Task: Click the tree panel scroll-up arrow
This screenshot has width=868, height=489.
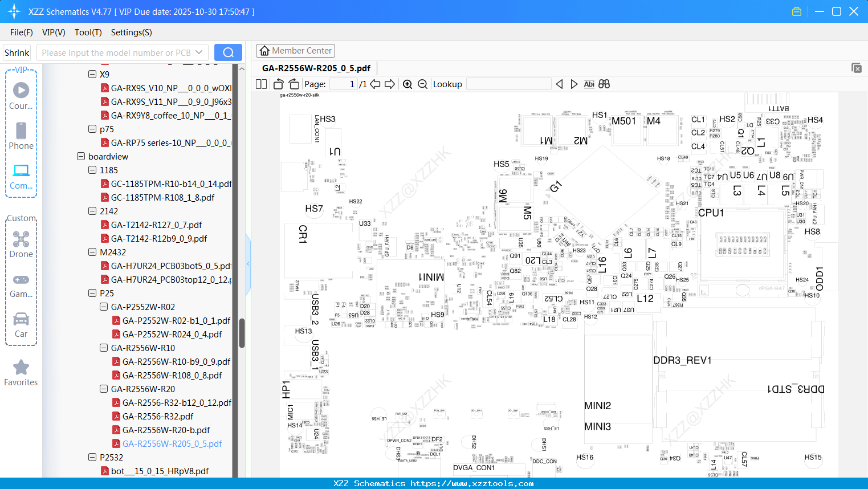Action: pos(242,68)
